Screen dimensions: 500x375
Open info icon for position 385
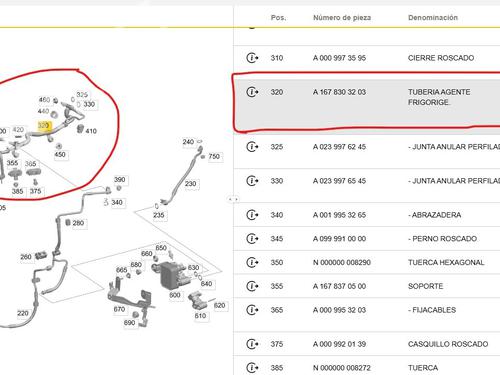pos(252,368)
